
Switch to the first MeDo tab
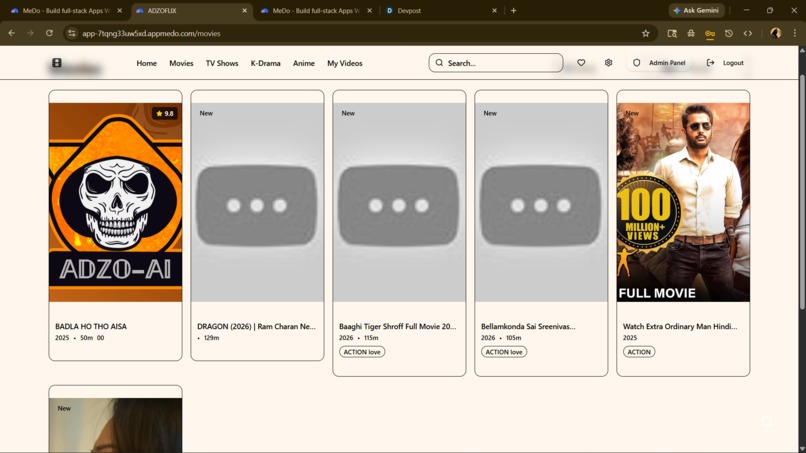[x=66, y=10]
